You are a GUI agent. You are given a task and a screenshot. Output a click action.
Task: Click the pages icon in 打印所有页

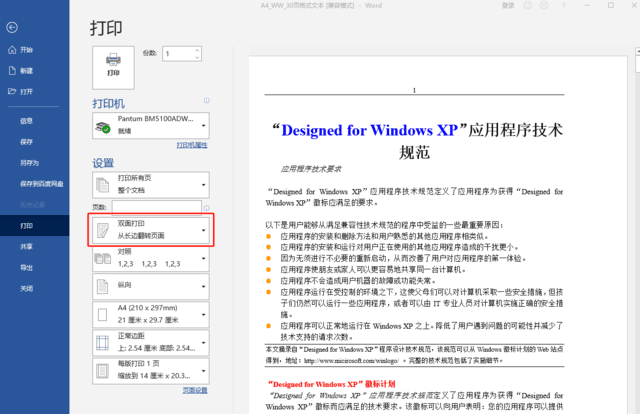(x=102, y=185)
